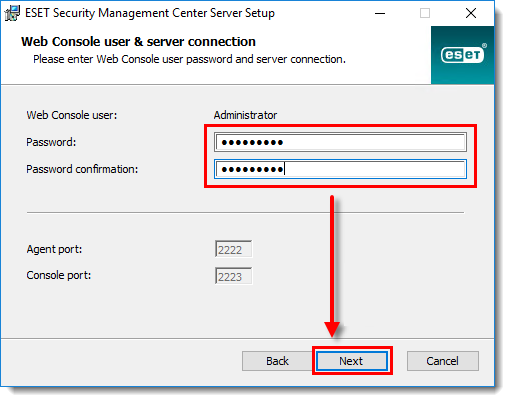Click the Administrator user name text
510x402 pixels.
tap(245, 115)
